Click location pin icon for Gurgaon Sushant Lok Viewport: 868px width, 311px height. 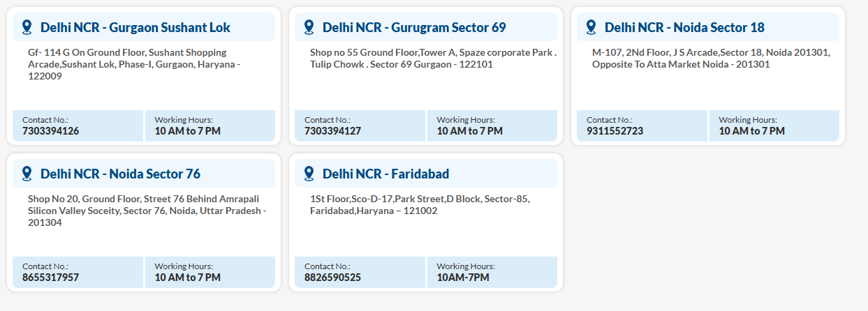(x=27, y=27)
